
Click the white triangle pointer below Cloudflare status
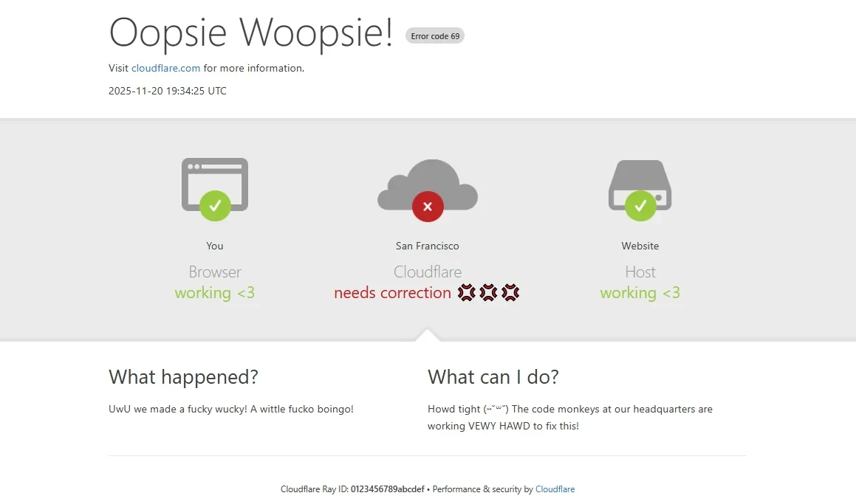[428, 336]
